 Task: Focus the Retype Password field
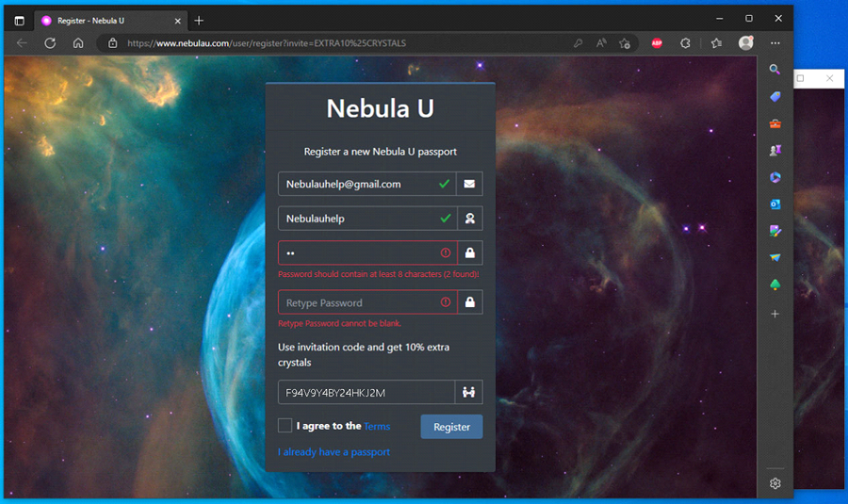click(367, 302)
